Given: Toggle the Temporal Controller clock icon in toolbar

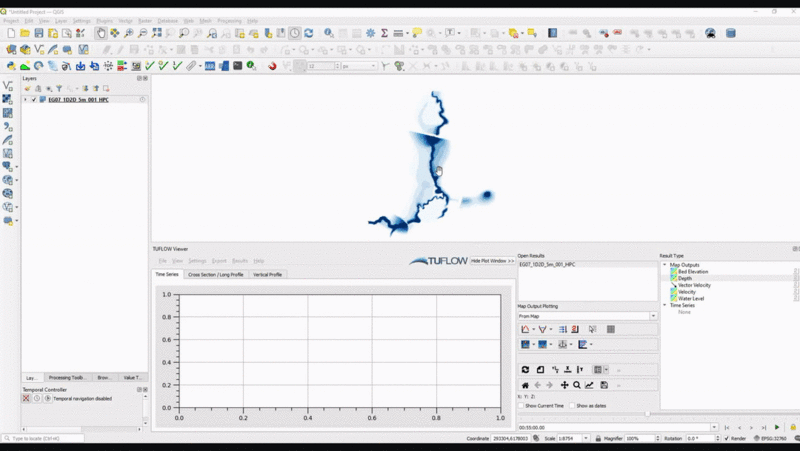Looking at the screenshot, I should (295, 33).
